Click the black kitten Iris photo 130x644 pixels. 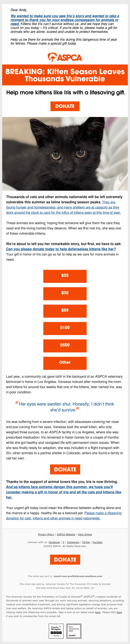(x=65, y=154)
